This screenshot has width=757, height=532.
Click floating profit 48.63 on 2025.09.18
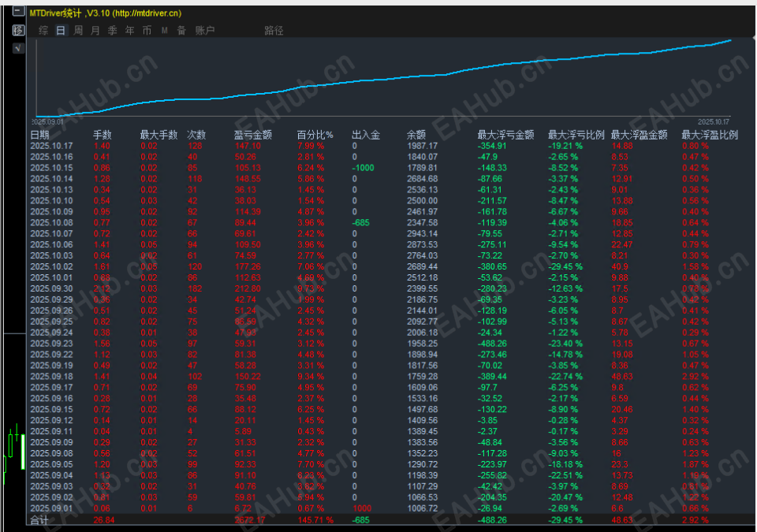click(x=622, y=377)
